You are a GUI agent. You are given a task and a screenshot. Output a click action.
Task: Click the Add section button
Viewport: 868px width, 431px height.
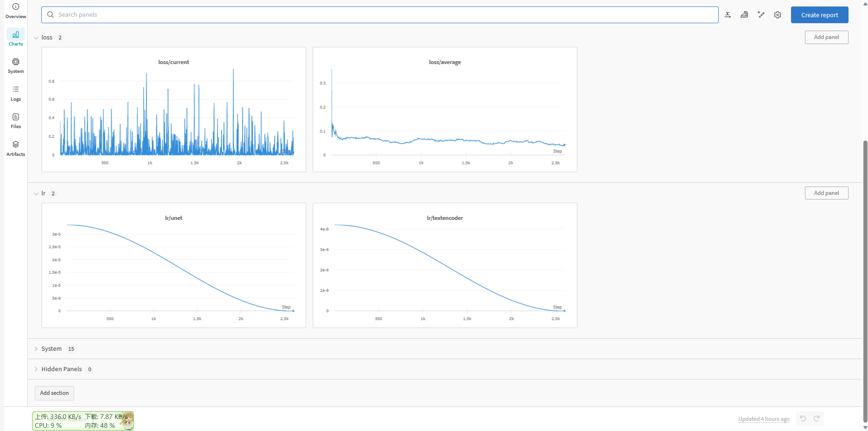[x=54, y=393]
